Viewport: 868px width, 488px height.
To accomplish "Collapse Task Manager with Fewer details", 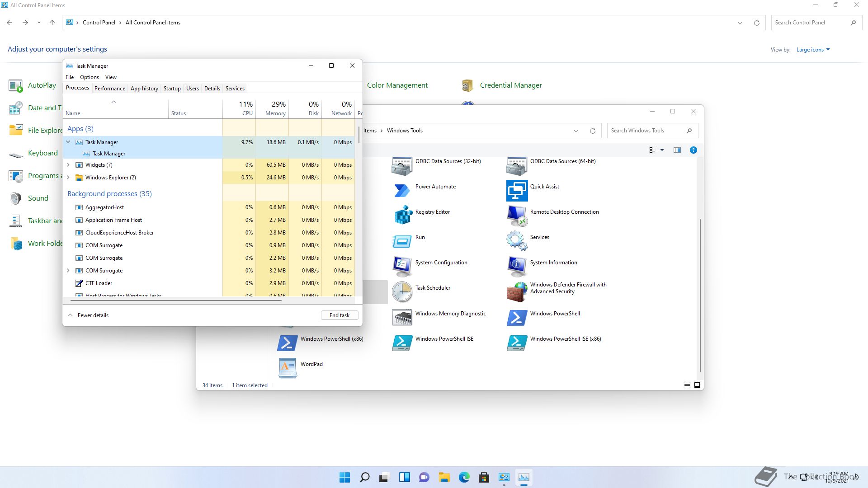I will tap(88, 315).
